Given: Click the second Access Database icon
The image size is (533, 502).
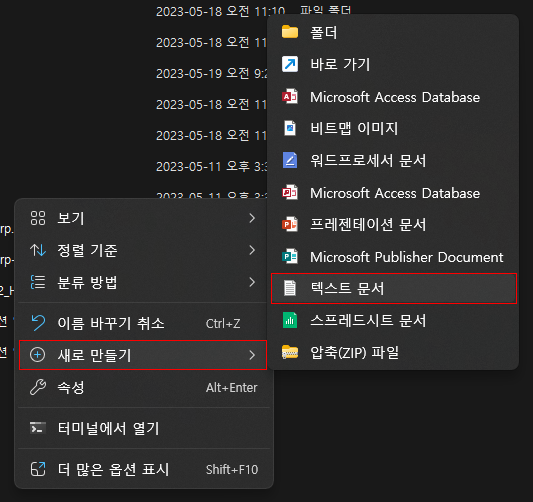Looking at the screenshot, I should click(x=290, y=193).
